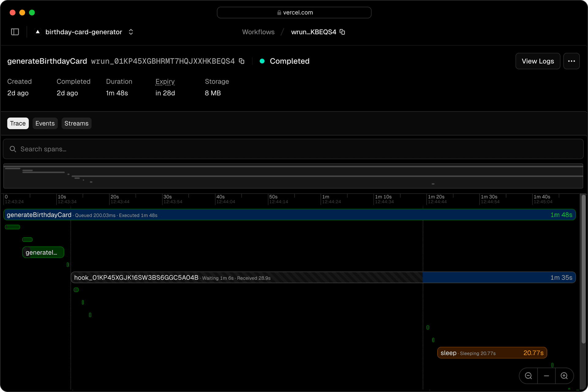Screen dimensions: 588x392
Task: Switch to the Streams tab
Action: (76, 123)
